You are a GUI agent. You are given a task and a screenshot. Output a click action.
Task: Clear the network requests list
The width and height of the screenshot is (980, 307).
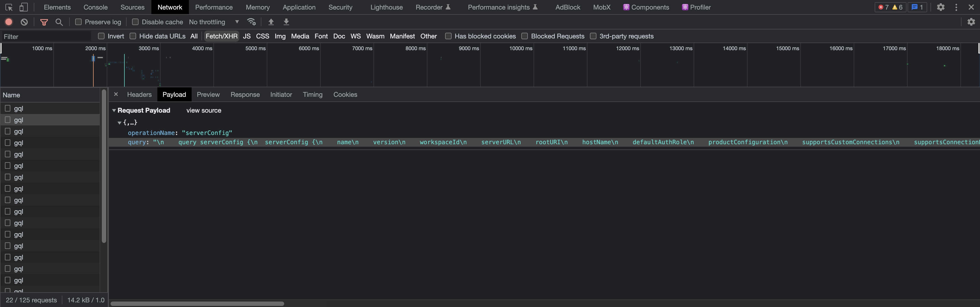point(24,22)
